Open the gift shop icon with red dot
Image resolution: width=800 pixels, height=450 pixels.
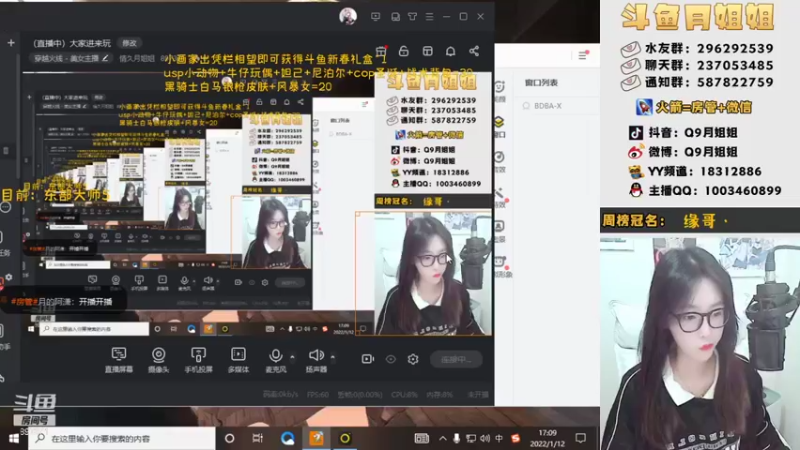[x=381, y=51]
